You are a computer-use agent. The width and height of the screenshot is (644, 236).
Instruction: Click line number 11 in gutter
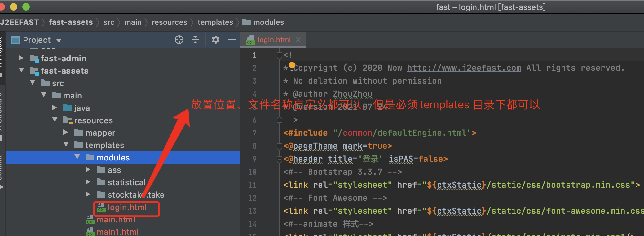tap(252, 185)
